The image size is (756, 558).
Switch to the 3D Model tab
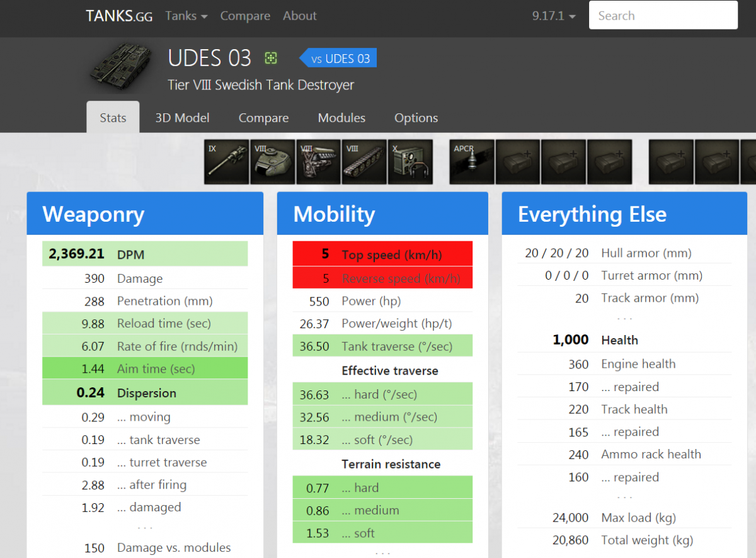(182, 118)
